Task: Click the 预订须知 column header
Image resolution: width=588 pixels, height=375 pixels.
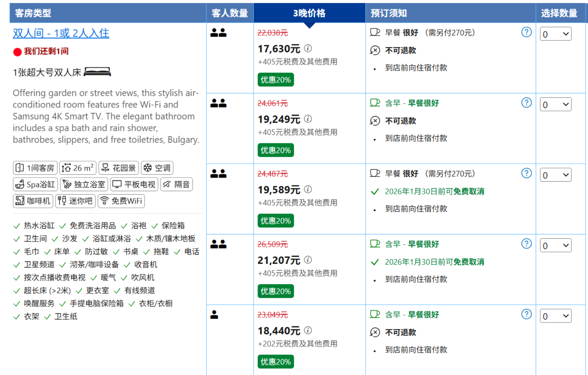Action: pos(389,13)
